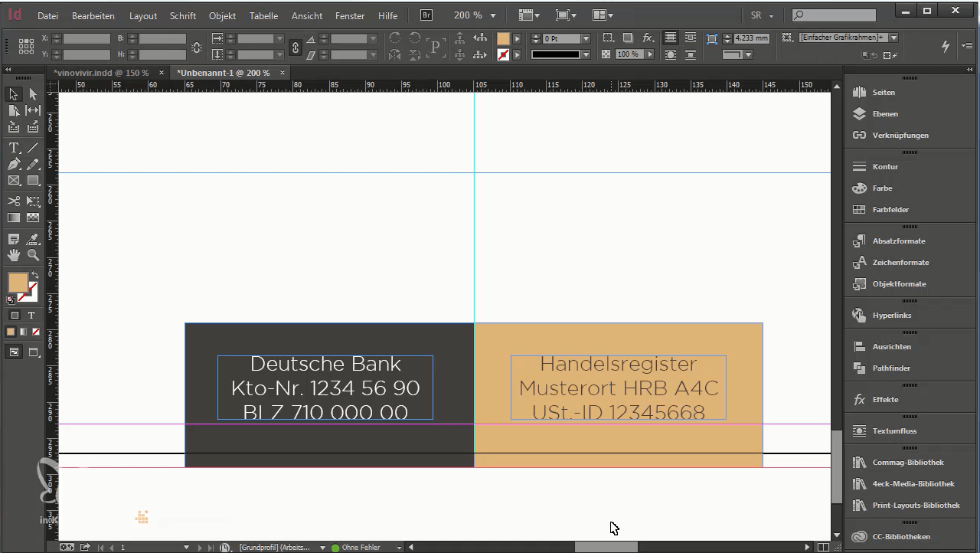Screen dimensions: 980x553
Task: Open the Absatzformate panel
Action: [x=898, y=241]
